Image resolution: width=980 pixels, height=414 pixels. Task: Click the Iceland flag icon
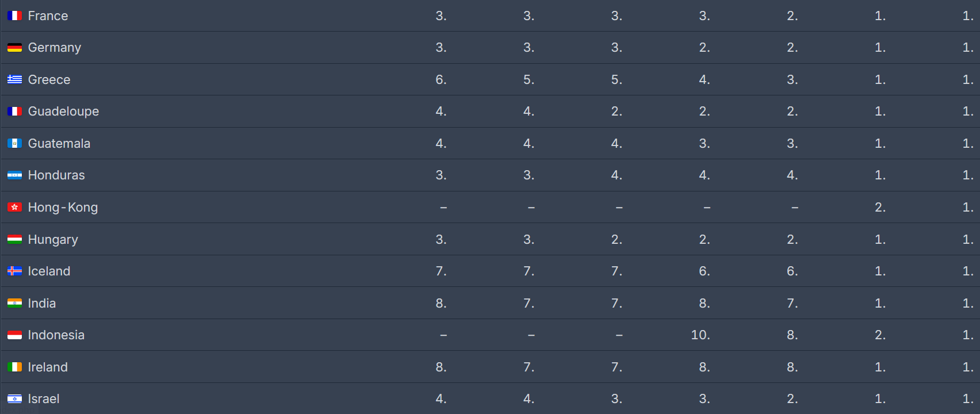pyautogui.click(x=15, y=271)
